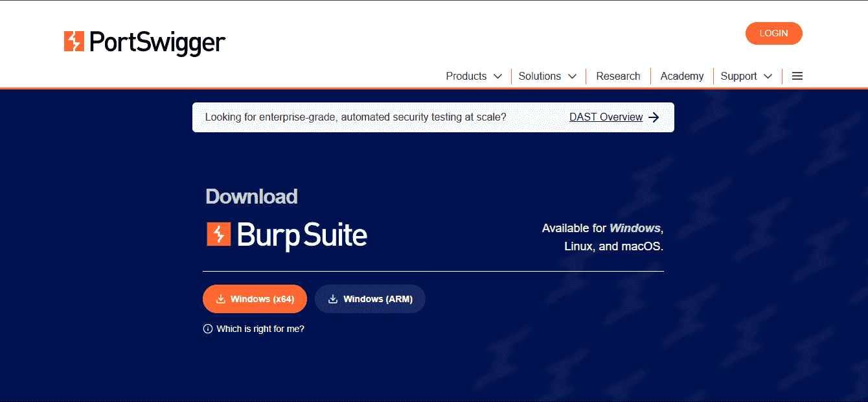Viewport: 868px width, 402px height.
Task: Open the hamburger menu icon
Action: 797,76
